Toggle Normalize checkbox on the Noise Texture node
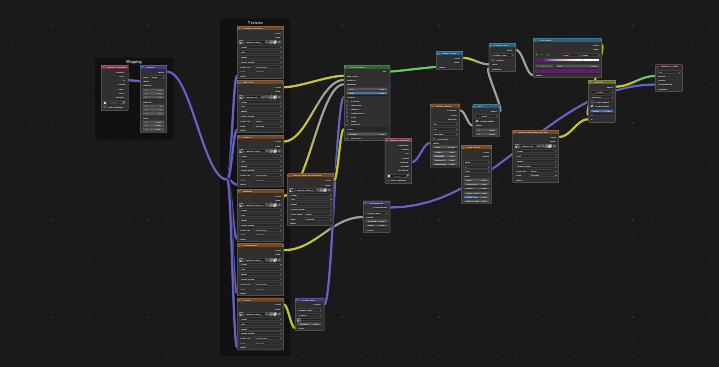 click(x=434, y=139)
